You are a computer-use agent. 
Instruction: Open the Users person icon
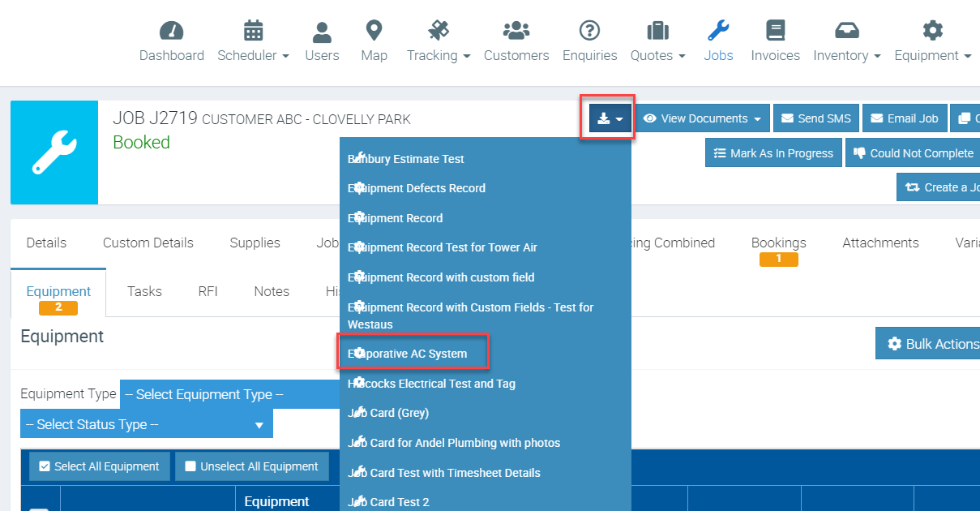click(x=322, y=32)
